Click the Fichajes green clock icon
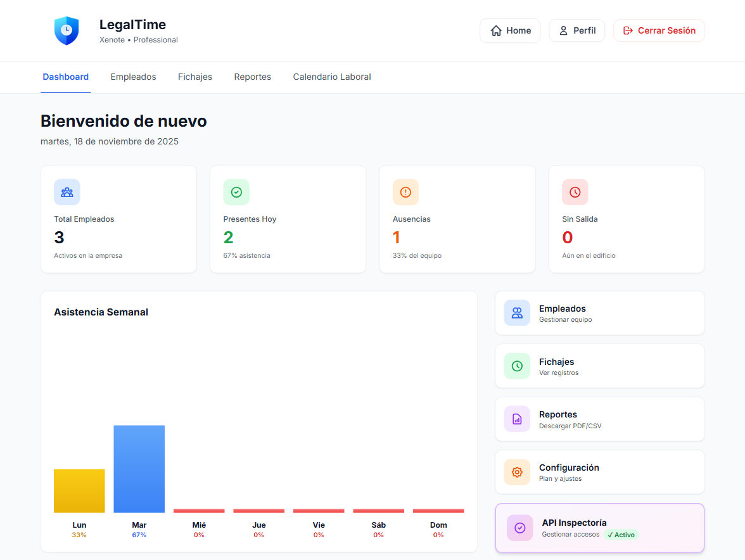Viewport: 745px width, 560px height. (517, 366)
